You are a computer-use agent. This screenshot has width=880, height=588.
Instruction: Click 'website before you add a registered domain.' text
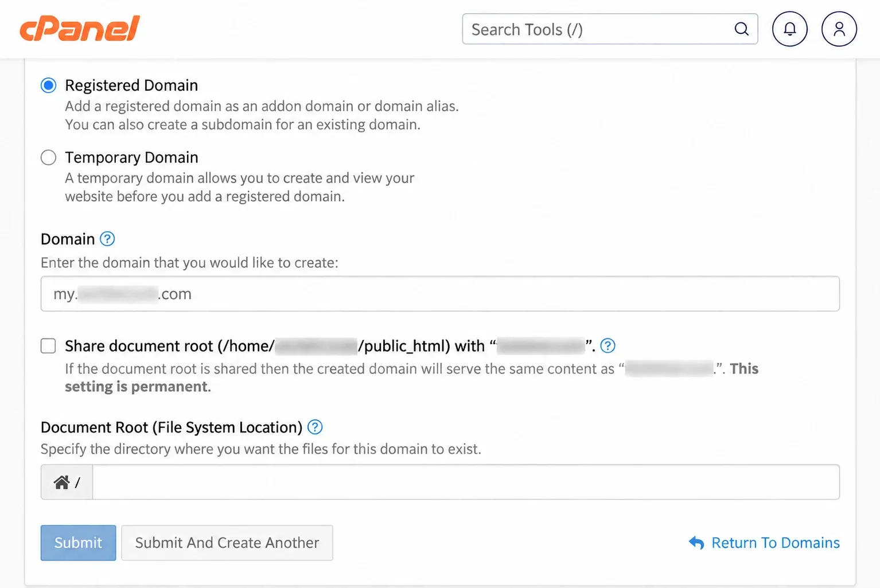coord(205,196)
